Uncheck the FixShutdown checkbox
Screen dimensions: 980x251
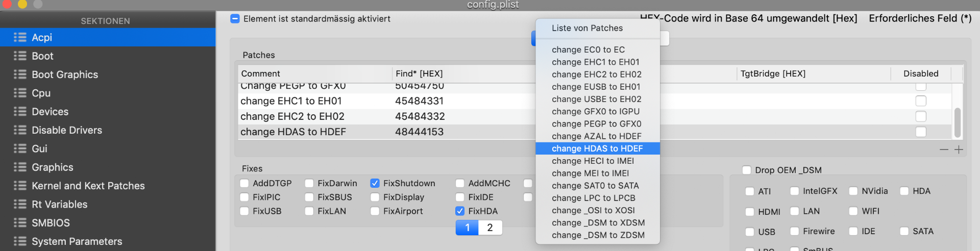(375, 183)
